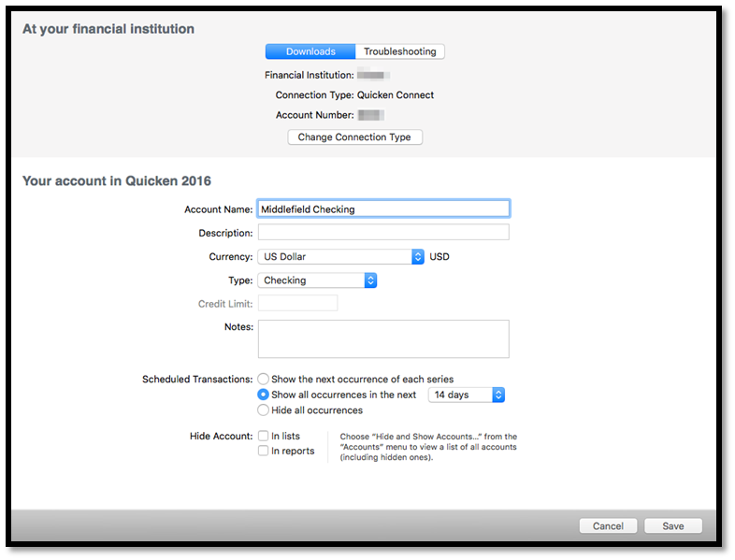Image resolution: width=735 pixels, height=560 pixels.
Task: Click the Connection Type: Quicken Connect text
Action: (x=354, y=95)
